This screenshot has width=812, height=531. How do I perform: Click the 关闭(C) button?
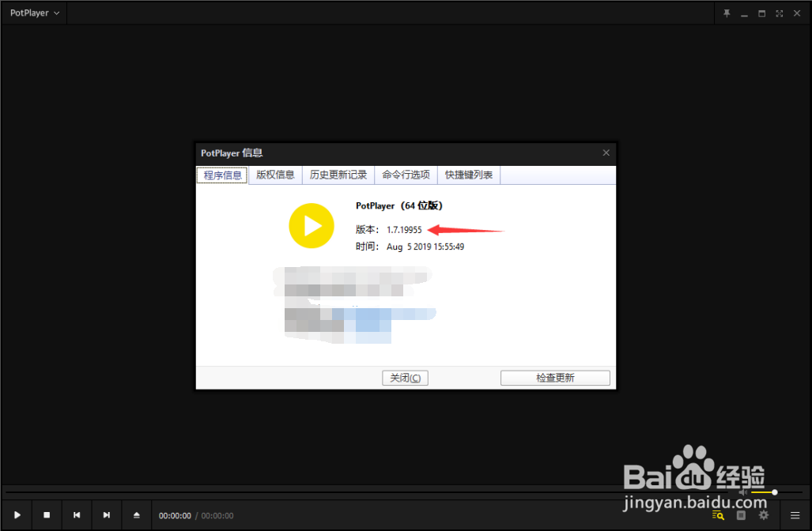405,378
